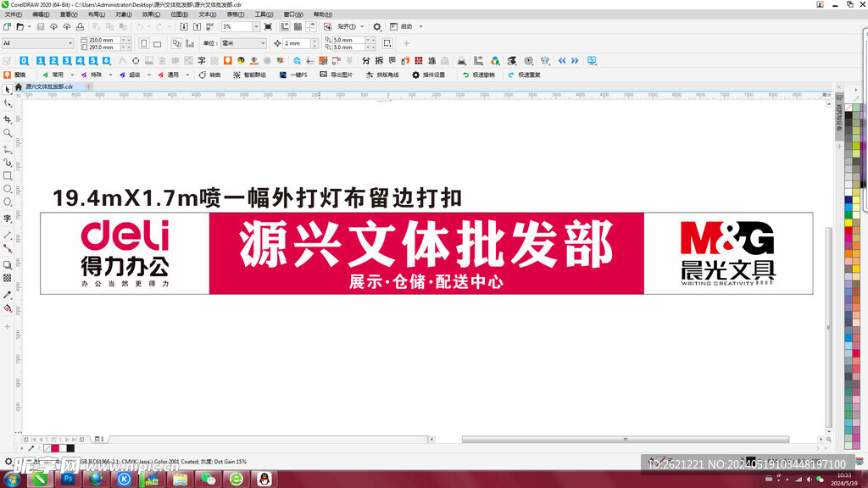
Task: Select the Drop Shadow tool
Action: (7, 265)
